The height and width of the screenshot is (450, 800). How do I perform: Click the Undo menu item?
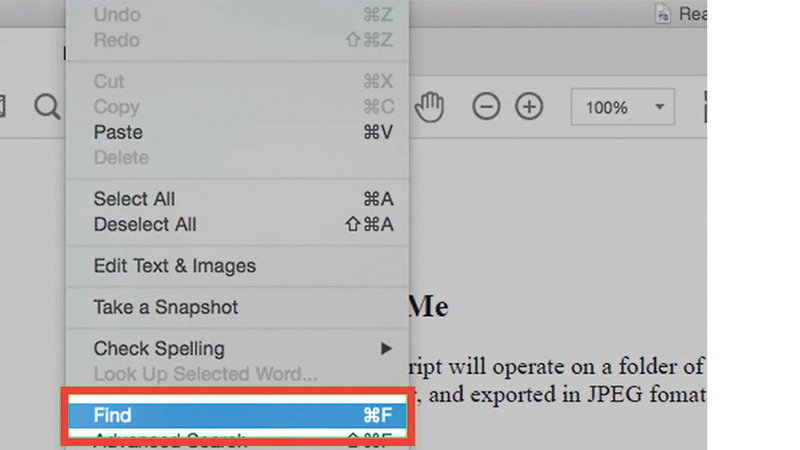point(117,15)
